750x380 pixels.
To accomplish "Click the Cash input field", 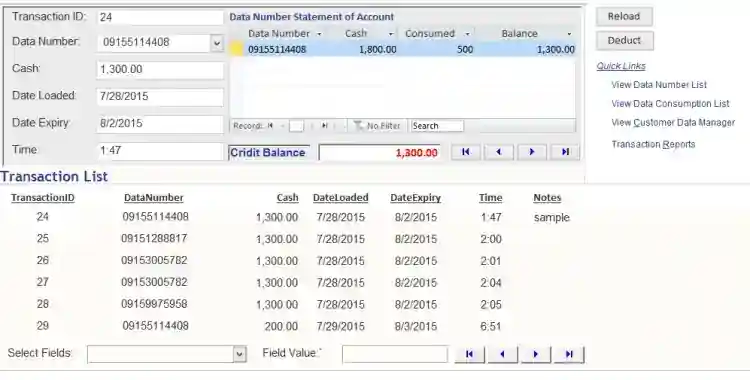I will click(160, 70).
